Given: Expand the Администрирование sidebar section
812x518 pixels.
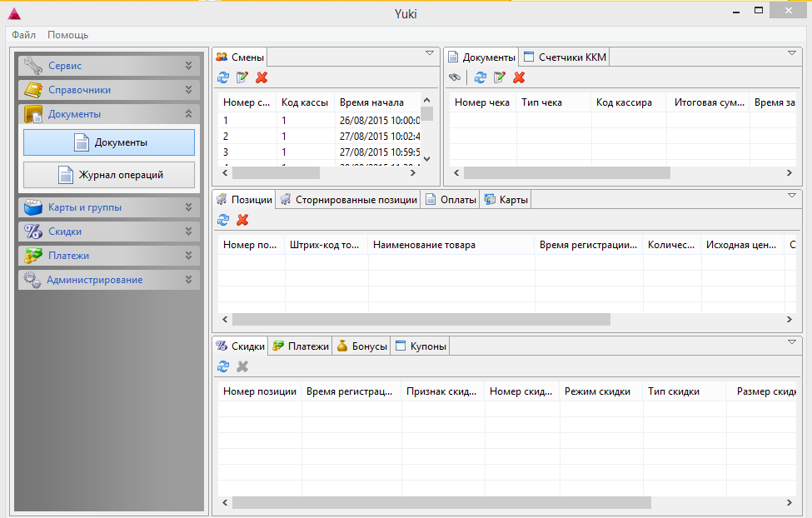Looking at the screenshot, I should pyautogui.click(x=188, y=281).
